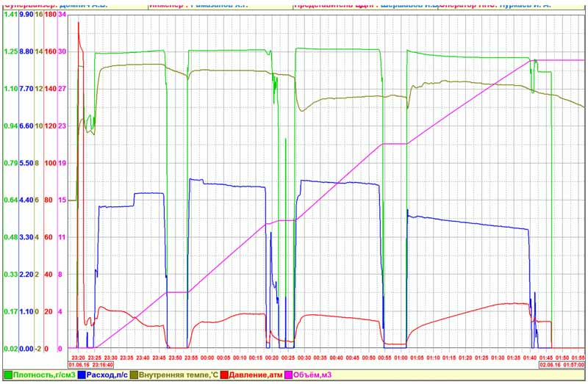Click the flow axis value 6.60
The width and height of the screenshot is (588, 384).
click(x=26, y=126)
